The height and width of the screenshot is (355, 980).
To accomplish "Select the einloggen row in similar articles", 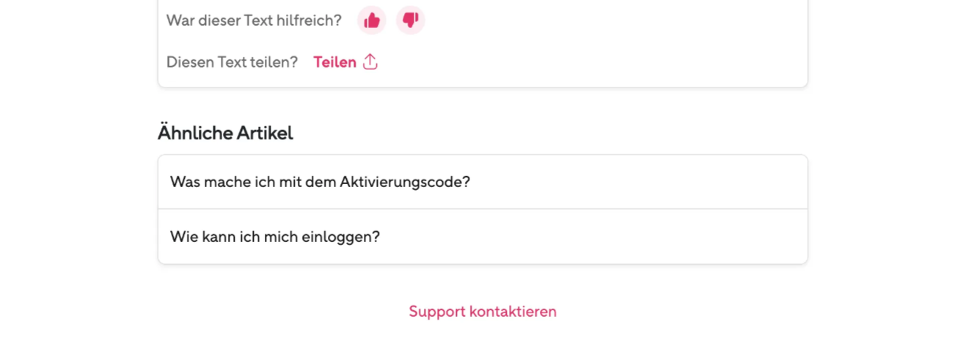I will 483,237.
